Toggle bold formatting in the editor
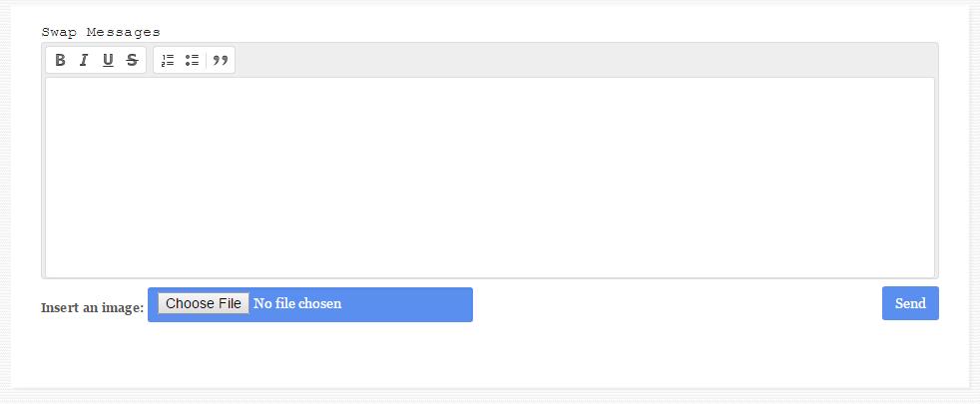Screen dimensions: 980x404 click(x=60, y=60)
